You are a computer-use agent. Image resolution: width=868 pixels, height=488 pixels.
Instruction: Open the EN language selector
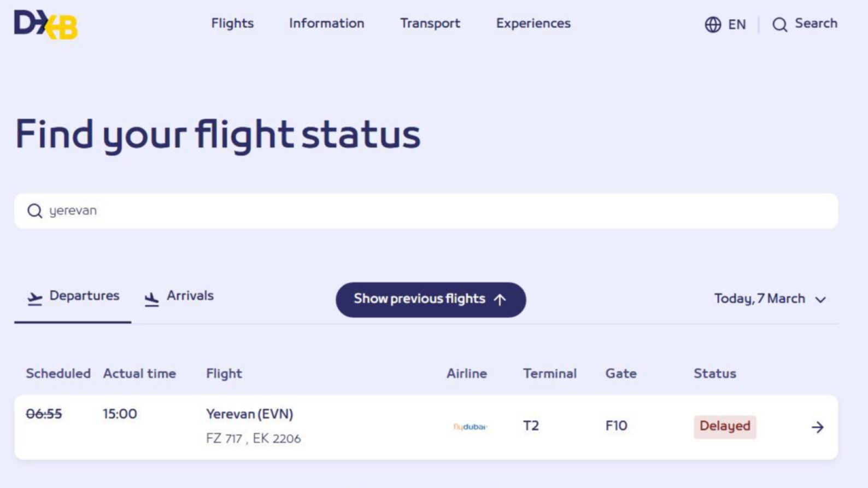point(736,25)
